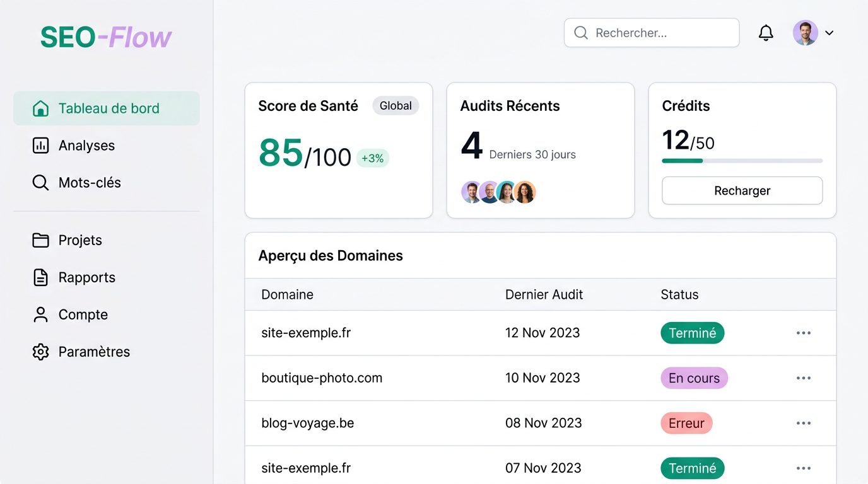Click the Derniers 30 jours label
Image resolution: width=868 pixels, height=484 pixels.
tap(532, 154)
